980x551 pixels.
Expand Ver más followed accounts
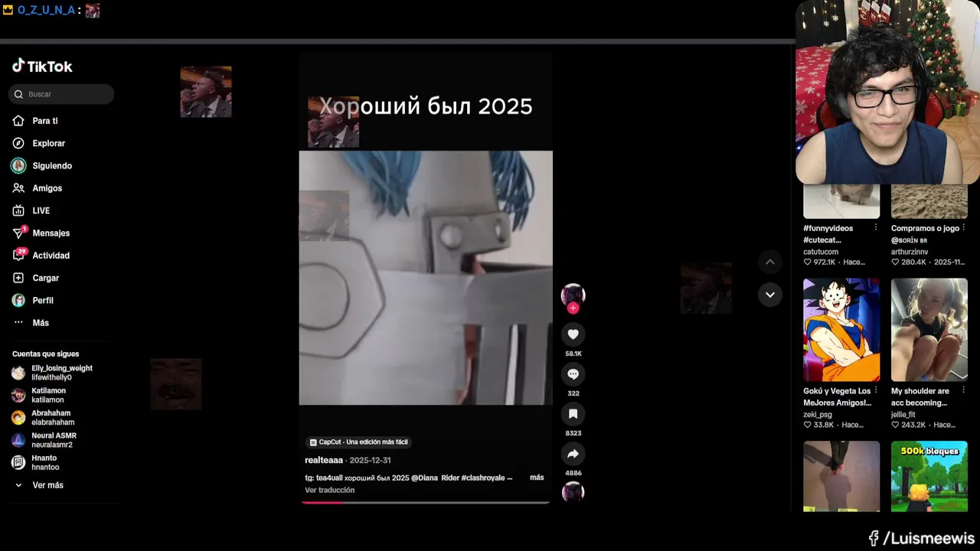(x=39, y=485)
